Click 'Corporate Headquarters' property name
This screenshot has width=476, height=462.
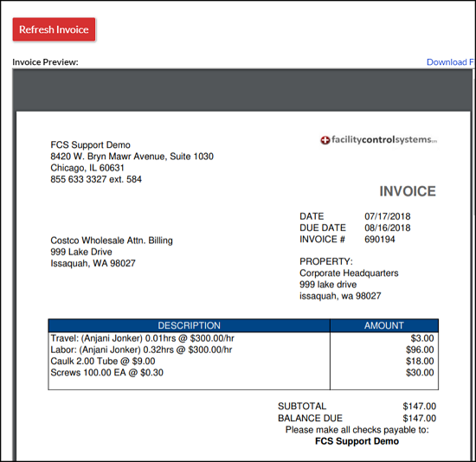(349, 273)
